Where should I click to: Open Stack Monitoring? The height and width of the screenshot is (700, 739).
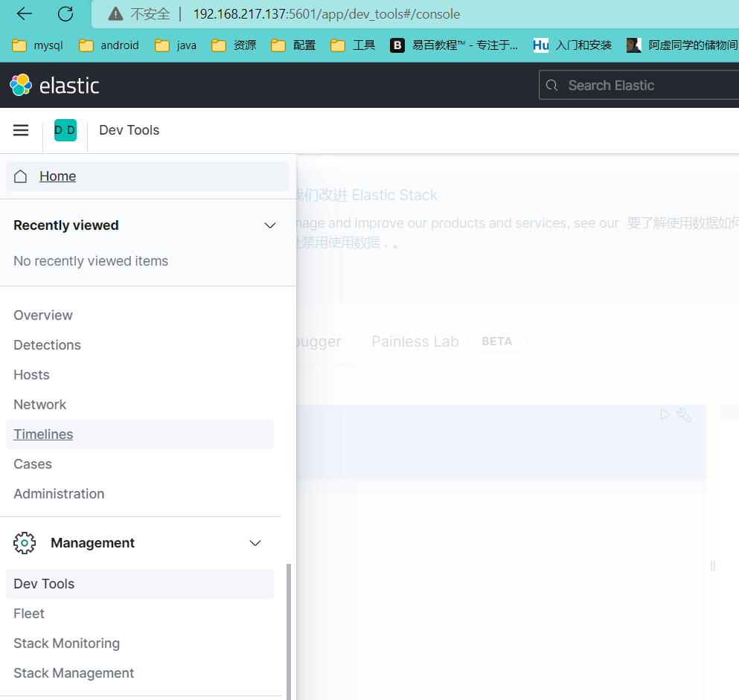pyautogui.click(x=66, y=643)
